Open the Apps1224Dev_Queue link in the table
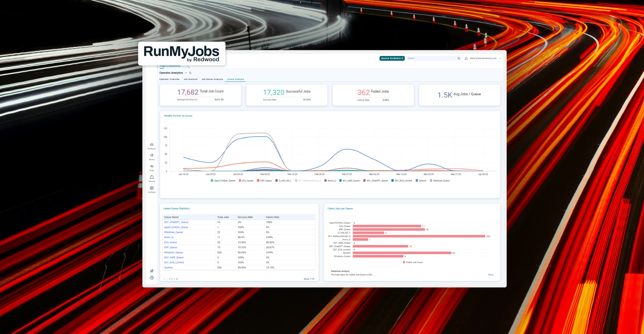Image resolution: width=644 pixels, height=334 pixels. click(176, 227)
